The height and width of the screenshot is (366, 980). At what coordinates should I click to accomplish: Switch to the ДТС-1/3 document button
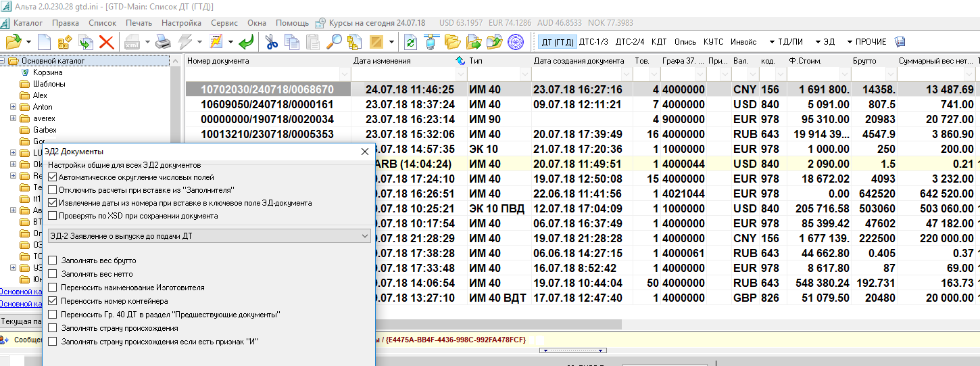[x=593, y=42]
